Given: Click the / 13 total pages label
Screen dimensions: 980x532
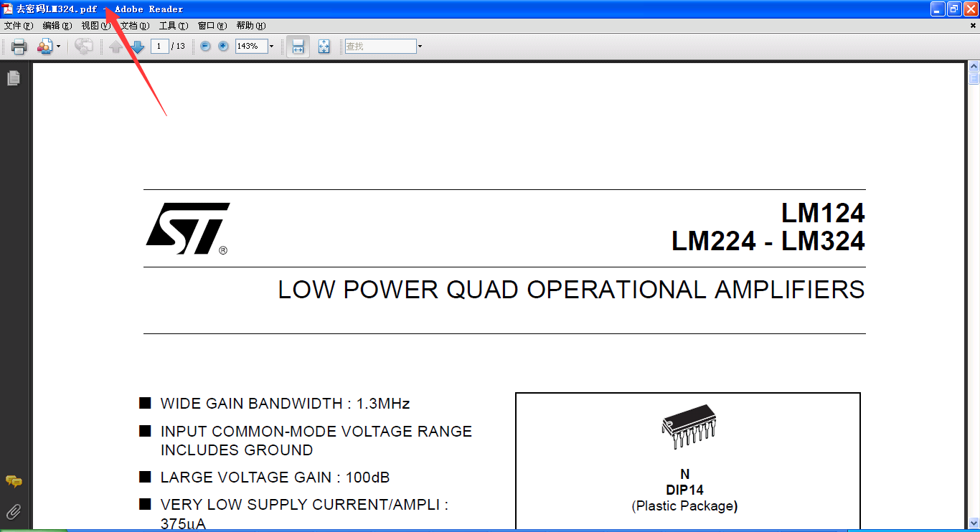Looking at the screenshot, I should 179,46.
